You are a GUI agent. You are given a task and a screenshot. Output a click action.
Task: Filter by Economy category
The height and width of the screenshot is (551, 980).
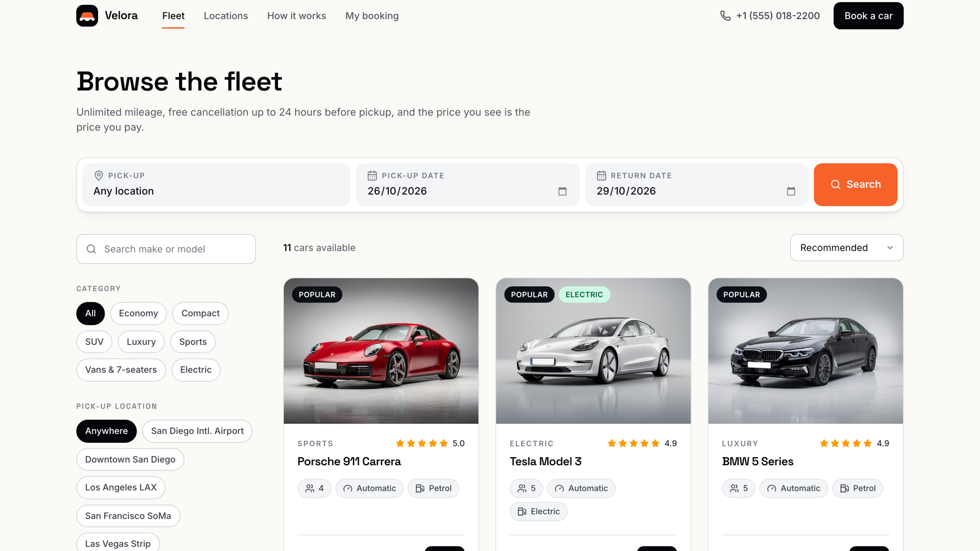[138, 313]
